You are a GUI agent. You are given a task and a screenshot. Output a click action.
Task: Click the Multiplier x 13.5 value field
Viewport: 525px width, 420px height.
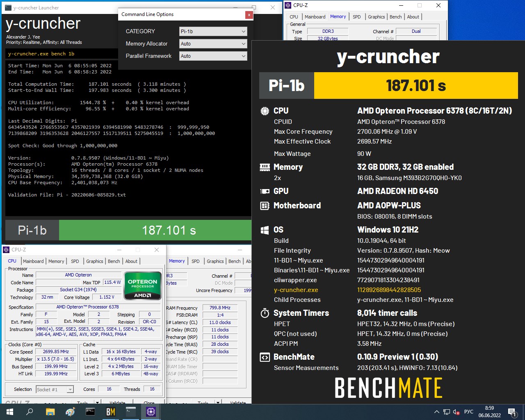click(56, 359)
